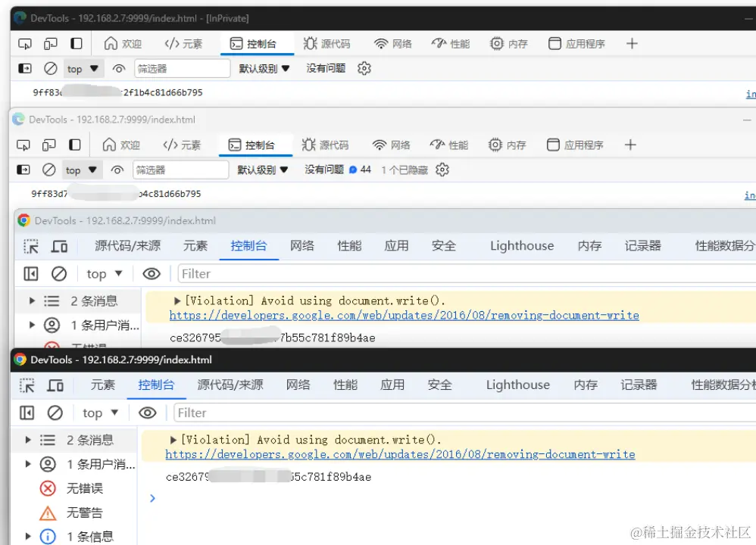Open 应用程序 tab in second Edge DevTools window

[x=575, y=145]
